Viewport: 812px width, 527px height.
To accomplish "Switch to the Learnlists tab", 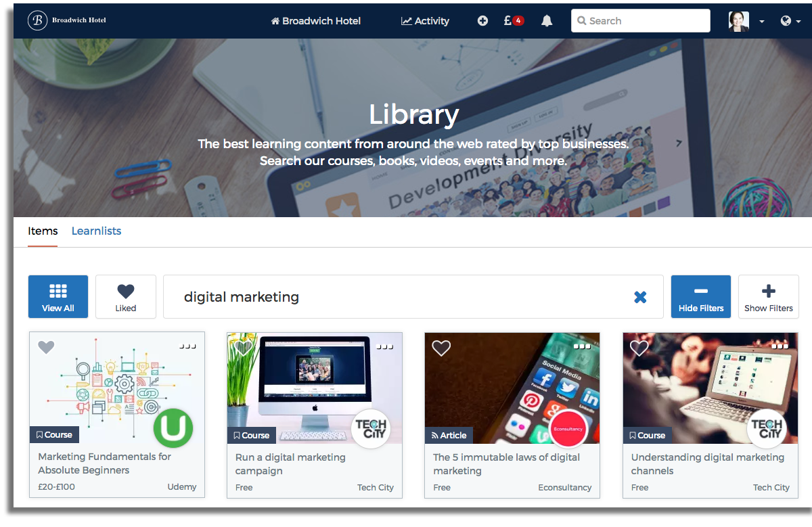I will 96,231.
